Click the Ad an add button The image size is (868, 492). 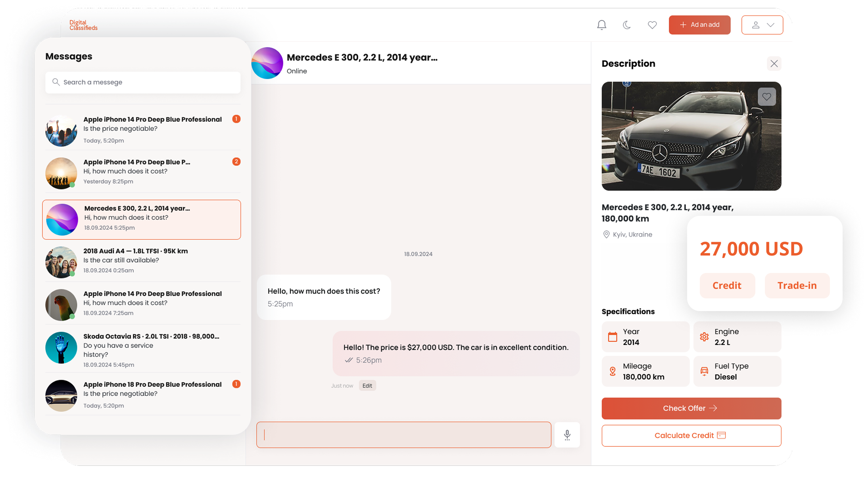pyautogui.click(x=699, y=25)
